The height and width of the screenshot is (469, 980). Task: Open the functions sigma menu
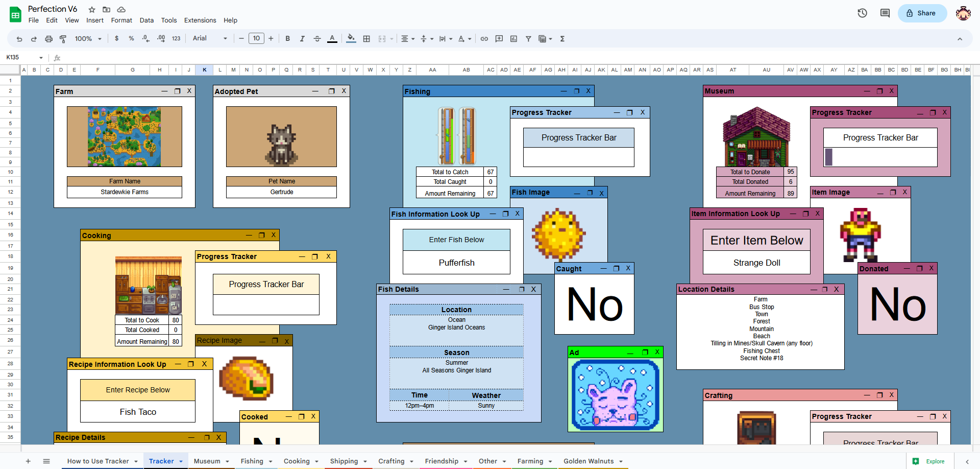pos(562,39)
